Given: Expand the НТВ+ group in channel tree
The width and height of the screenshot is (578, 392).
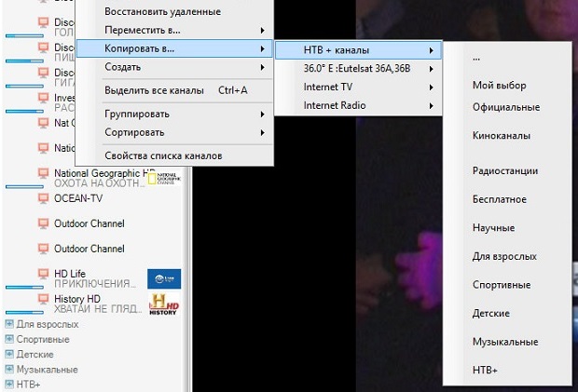Looking at the screenshot, I should tap(9, 384).
